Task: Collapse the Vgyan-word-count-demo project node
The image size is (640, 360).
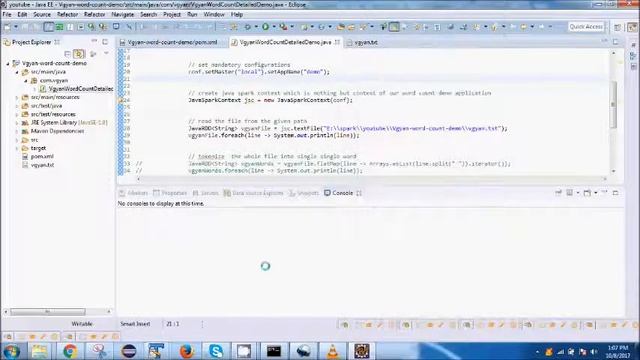Action: tap(8, 64)
